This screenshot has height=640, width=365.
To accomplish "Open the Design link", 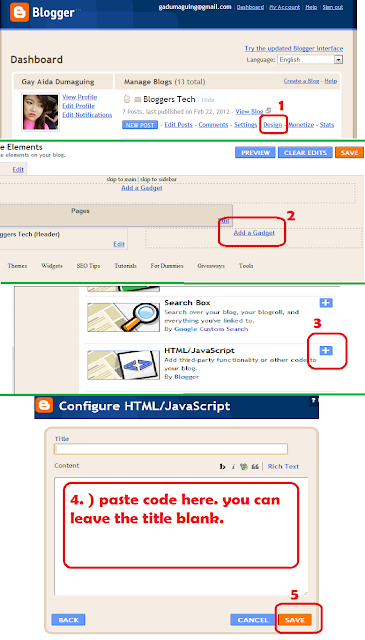I will (272, 124).
